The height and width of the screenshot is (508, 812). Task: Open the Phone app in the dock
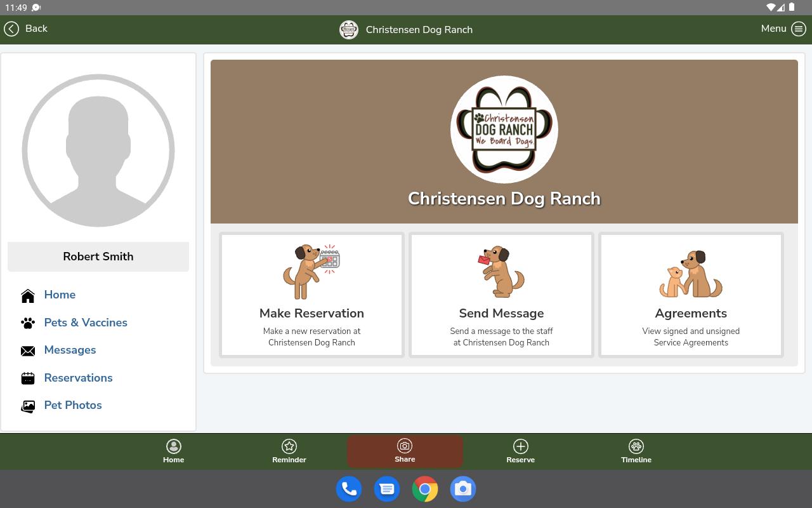(x=349, y=489)
